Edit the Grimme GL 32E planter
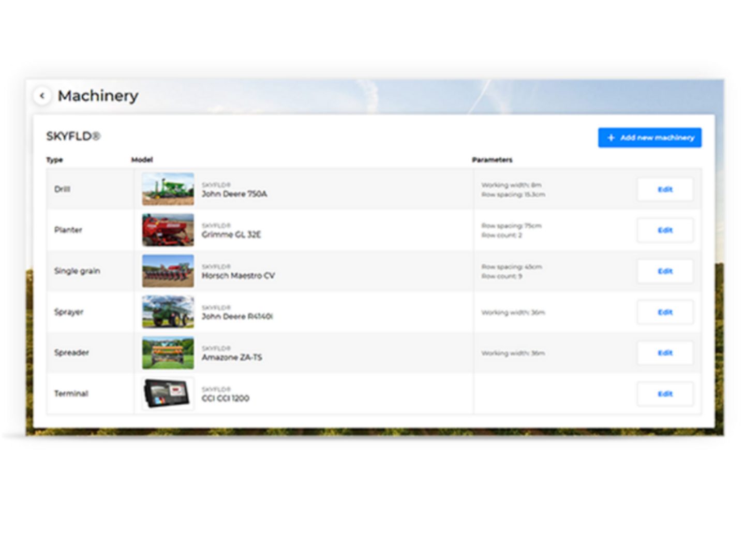The width and height of the screenshot is (745, 560). [665, 230]
